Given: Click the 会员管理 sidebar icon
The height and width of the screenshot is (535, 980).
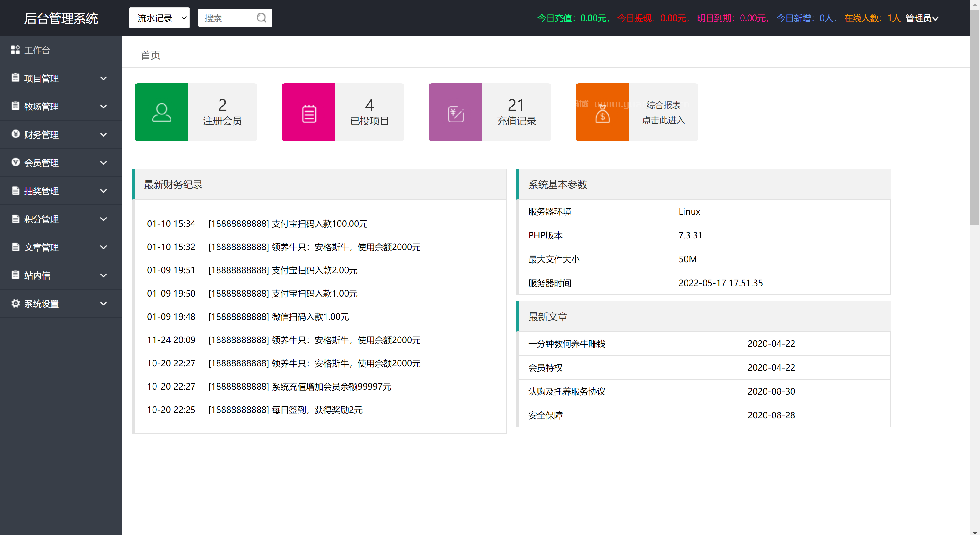Looking at the screenshot, I should pos(16,162).
